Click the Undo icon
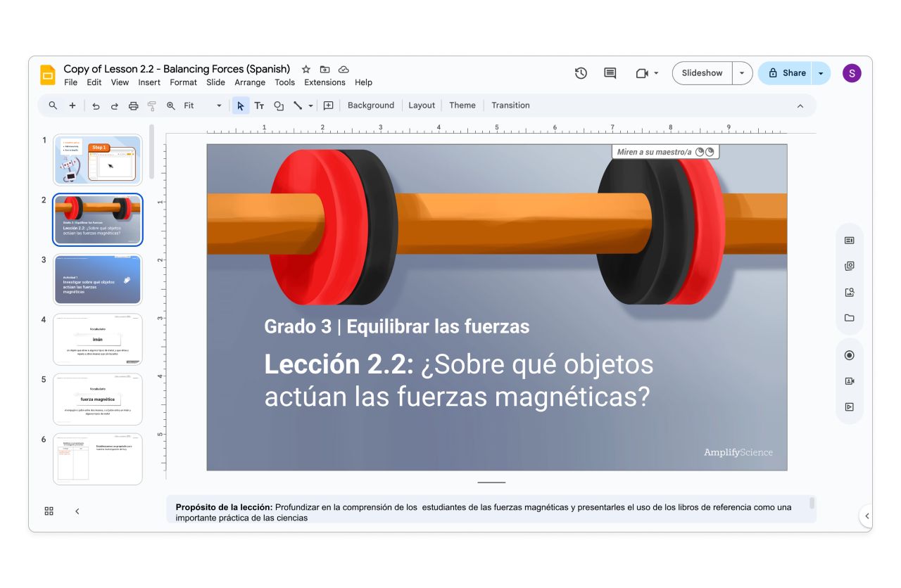 coord(96,105)
